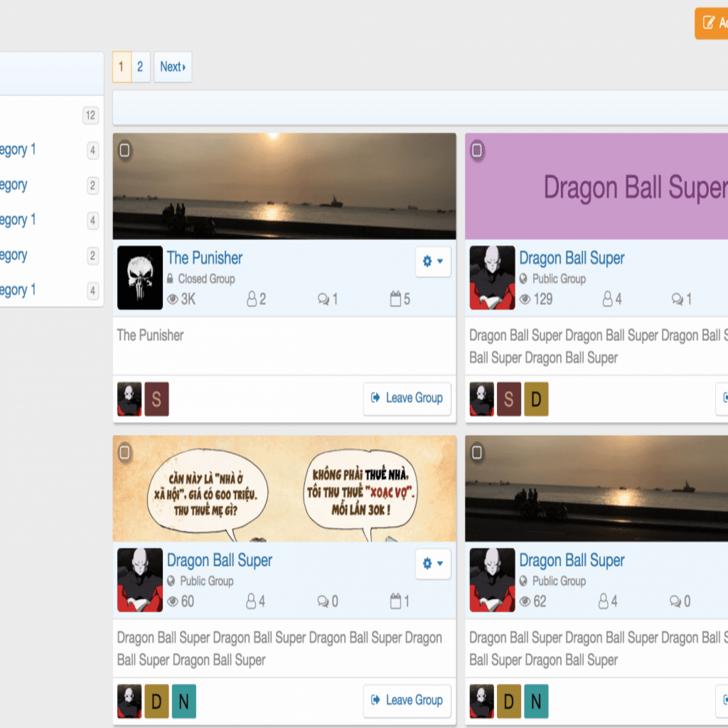Click the N member avatar on the 60-views card

184,702
